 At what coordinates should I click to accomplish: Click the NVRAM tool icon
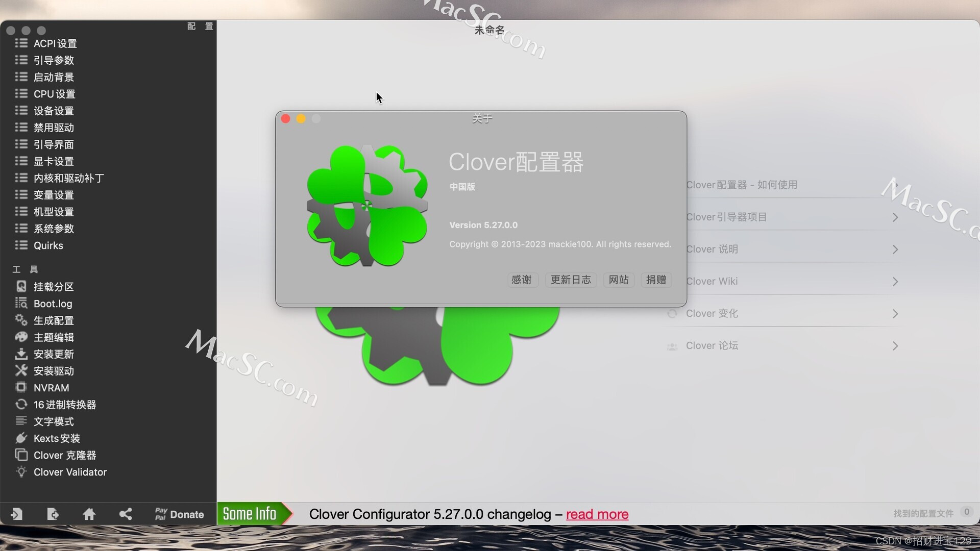coord(20,388)
